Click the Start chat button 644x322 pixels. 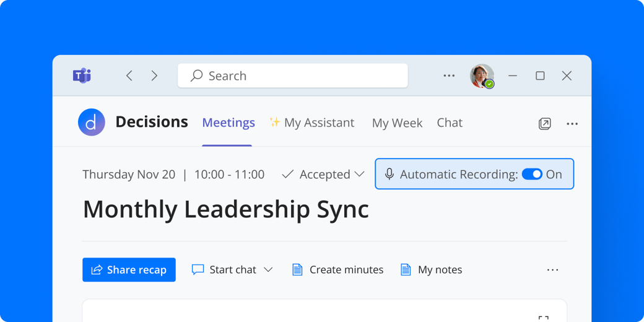232,270
